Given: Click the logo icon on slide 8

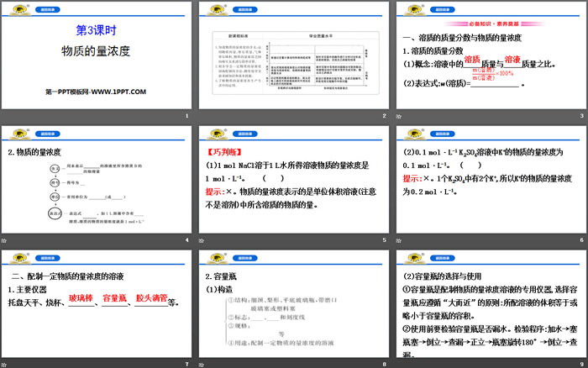Looking at the screenshot, I should (218, 258).
